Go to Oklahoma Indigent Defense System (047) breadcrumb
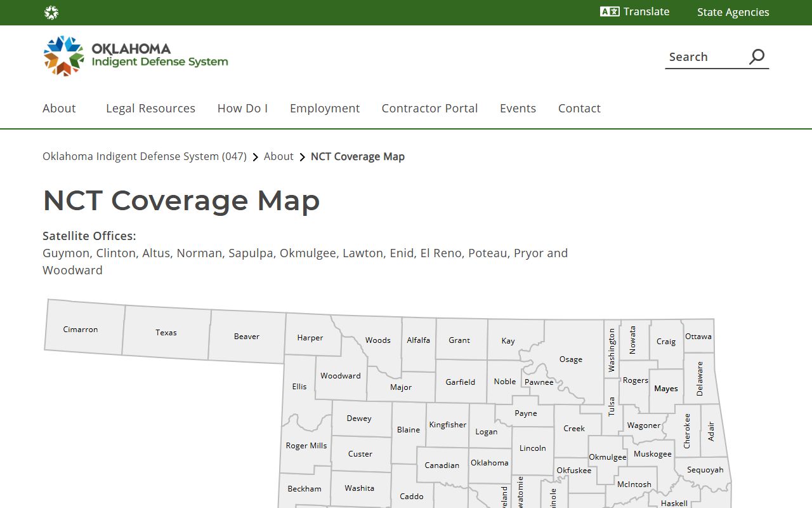 145,156
